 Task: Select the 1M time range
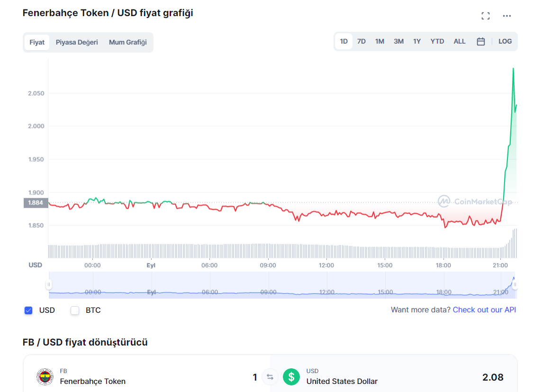point(379,42)
